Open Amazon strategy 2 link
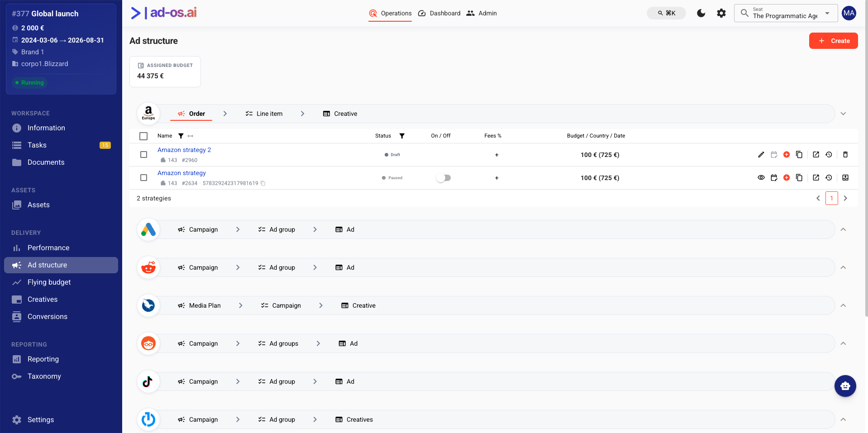Viewport: 868px width, 433px height. pyautogui.click(x=184, y=150)
